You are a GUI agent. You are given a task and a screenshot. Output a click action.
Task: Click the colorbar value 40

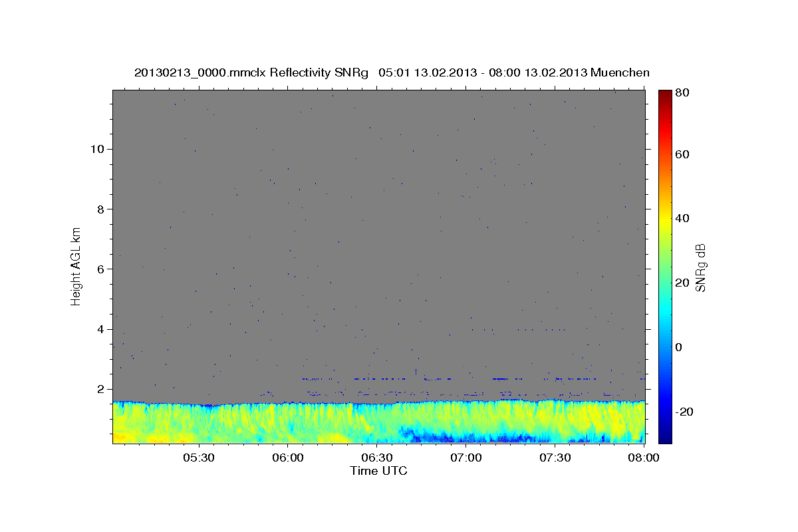coord(682,218)
